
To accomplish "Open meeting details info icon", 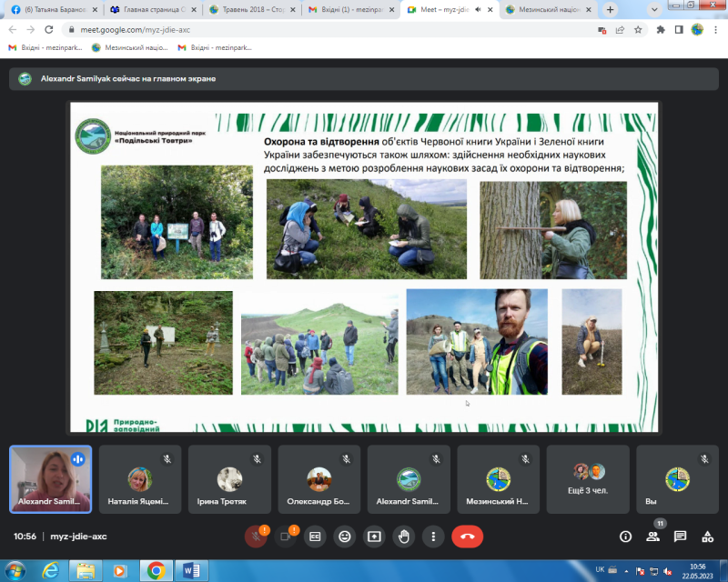I will [x=625, y=537].
